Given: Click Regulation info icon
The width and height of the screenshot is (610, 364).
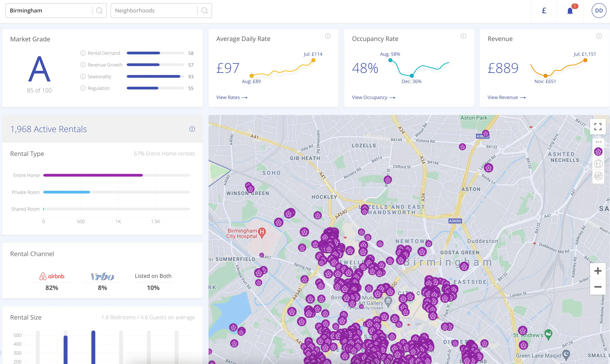Looking at the screenshot, I should (83, 88).
